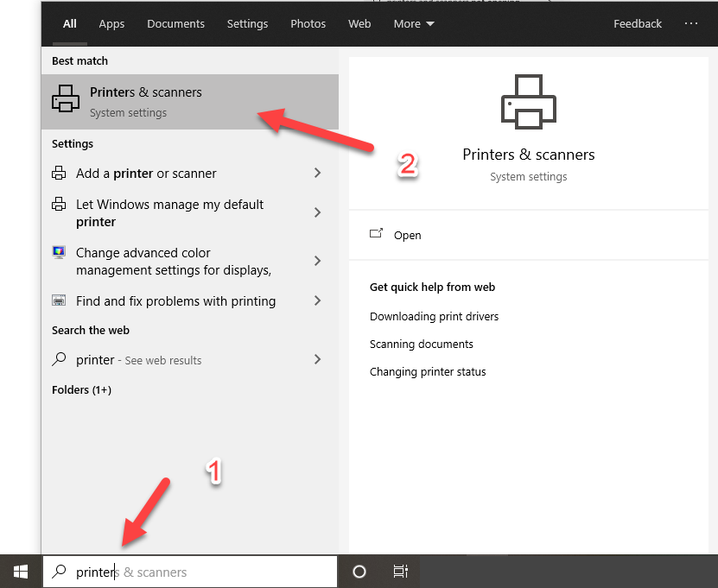
Task: Click the color management monitor icon
Action: click(59, 252)
